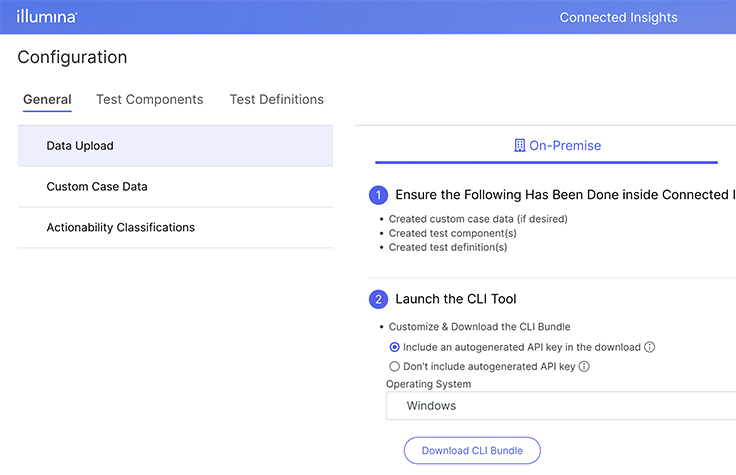Click the building icon beside On-Premise
This screenshot has height=475, width=736.
point(519,146)
